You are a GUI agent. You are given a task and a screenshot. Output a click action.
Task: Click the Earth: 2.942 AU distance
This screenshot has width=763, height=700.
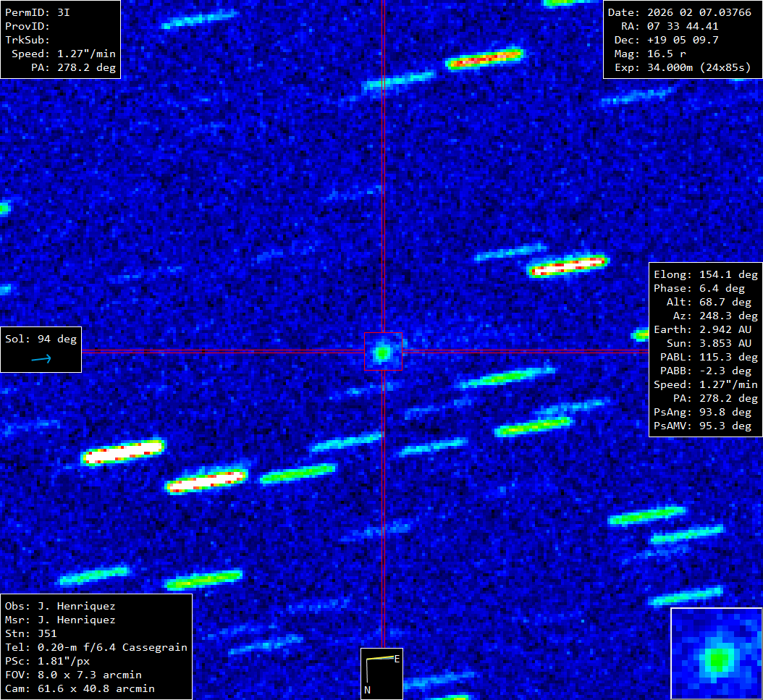[706, 330]
